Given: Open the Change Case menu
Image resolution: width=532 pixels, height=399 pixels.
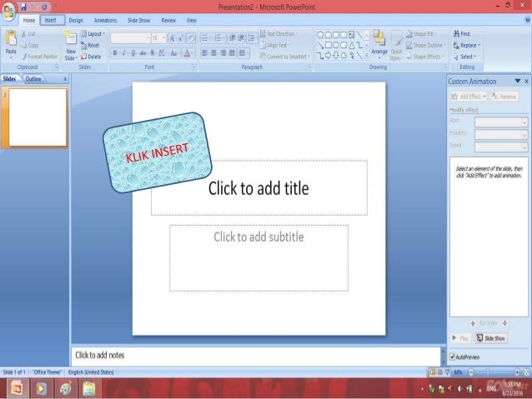Looking at the screenshot, I should click(174, 52).
